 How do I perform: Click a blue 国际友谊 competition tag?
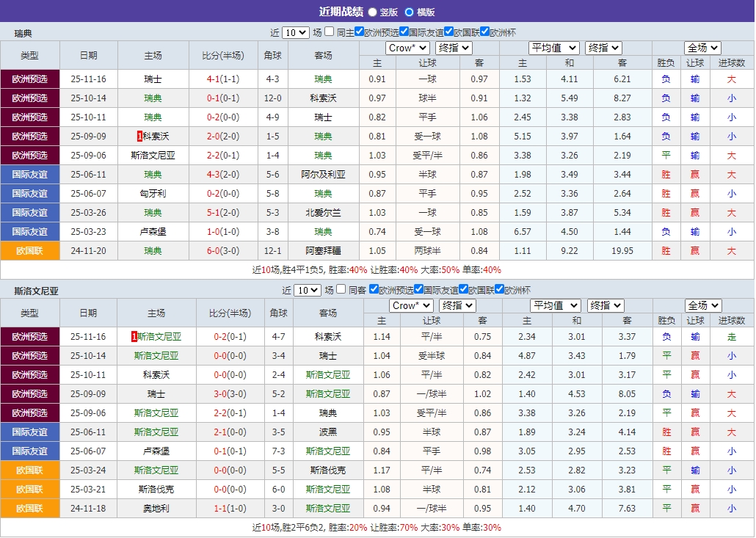pos(29,174)
